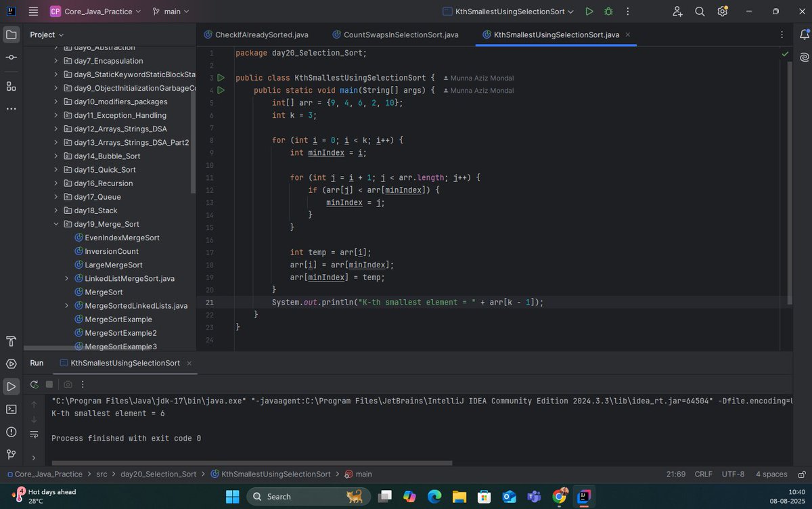Switch to CountSwapsInSelectionSort.java tab
The width and height of the screenshot is (812, 509).
(394, 35)
